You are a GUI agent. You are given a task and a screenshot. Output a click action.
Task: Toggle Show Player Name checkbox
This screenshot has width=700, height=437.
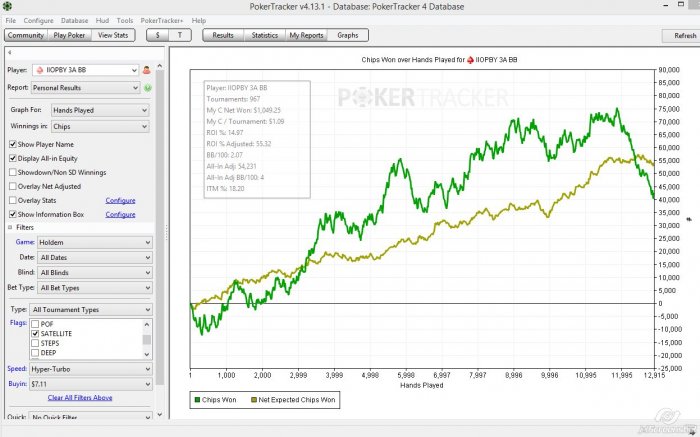(x=13, y=144)
